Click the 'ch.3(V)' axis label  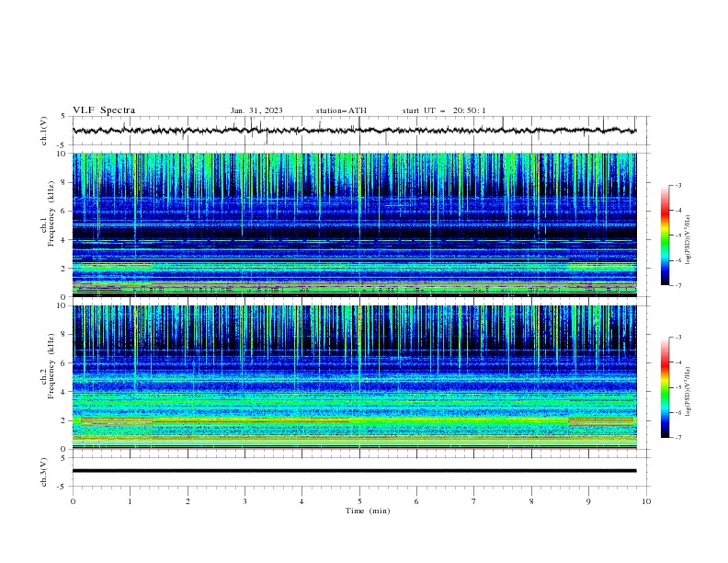44,472
